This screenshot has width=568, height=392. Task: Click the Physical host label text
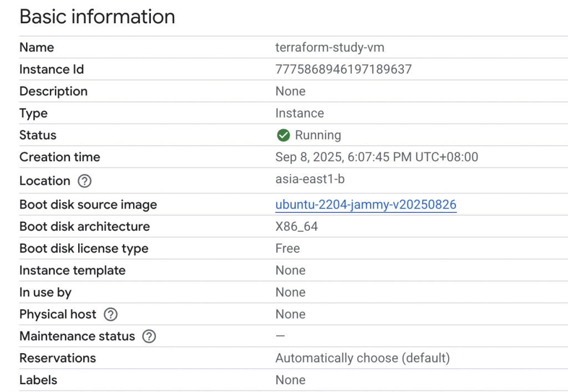click(58, 314)
